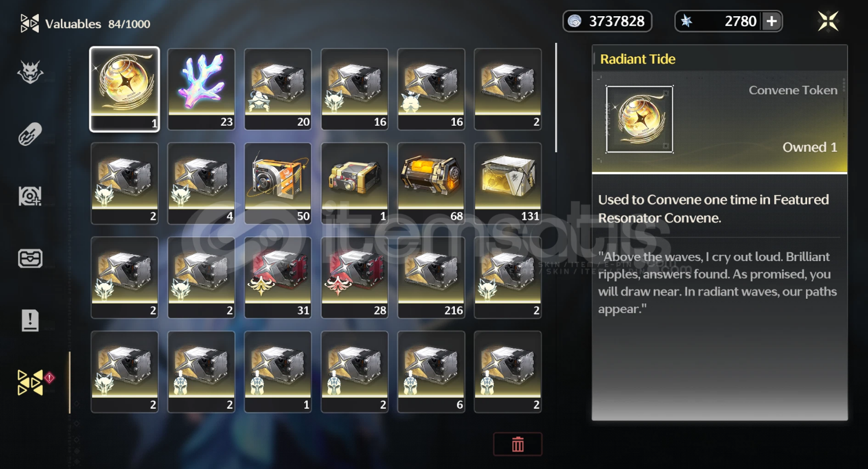Open the third sidebar category icon

click(x=30, y=196)
